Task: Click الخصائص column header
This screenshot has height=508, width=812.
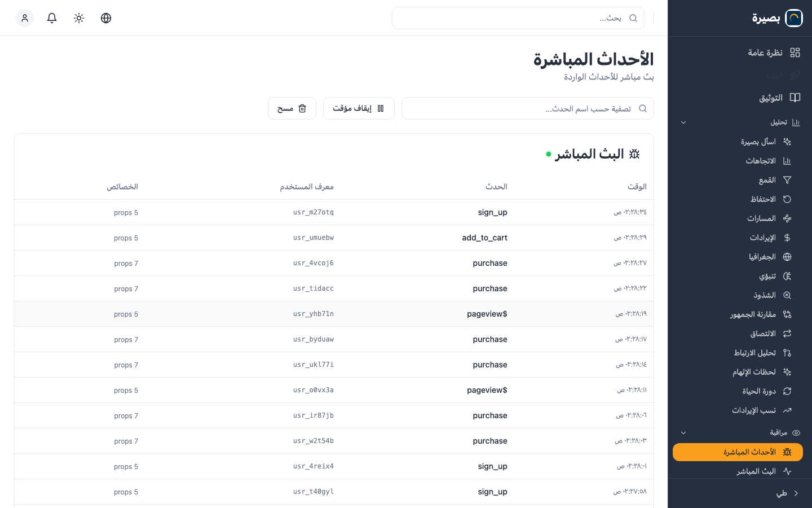Action: (122, 187)
